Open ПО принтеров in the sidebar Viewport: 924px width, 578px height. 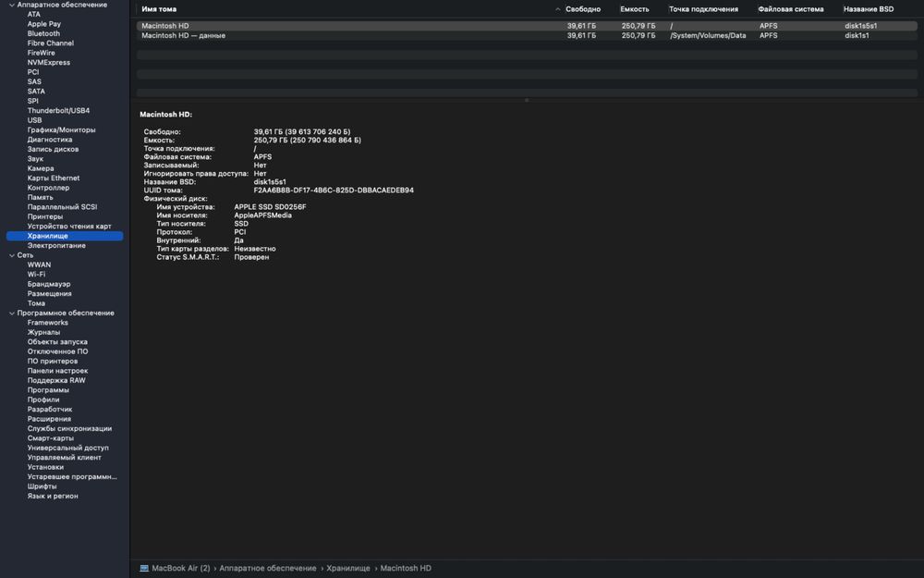tap(53, 361)
